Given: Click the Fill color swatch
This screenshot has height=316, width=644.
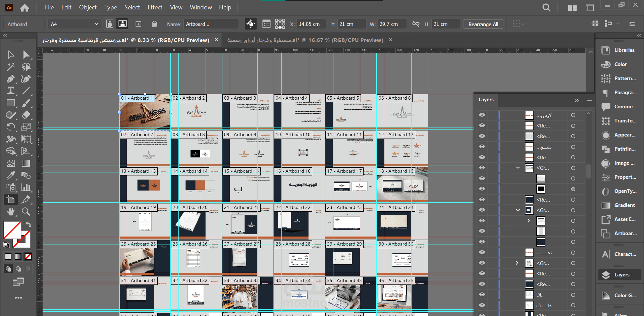Looking at the screenshot, I should tap(12, 230).
